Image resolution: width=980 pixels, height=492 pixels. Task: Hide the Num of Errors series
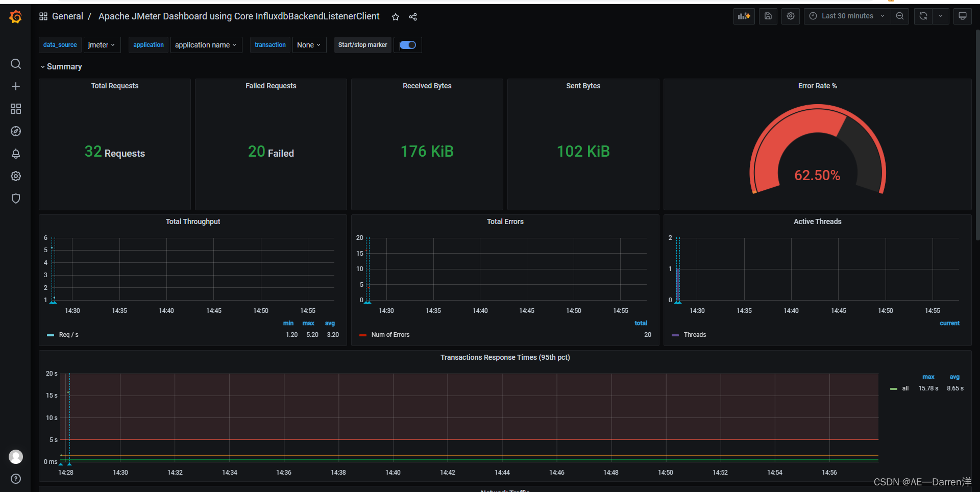point(390,335)
